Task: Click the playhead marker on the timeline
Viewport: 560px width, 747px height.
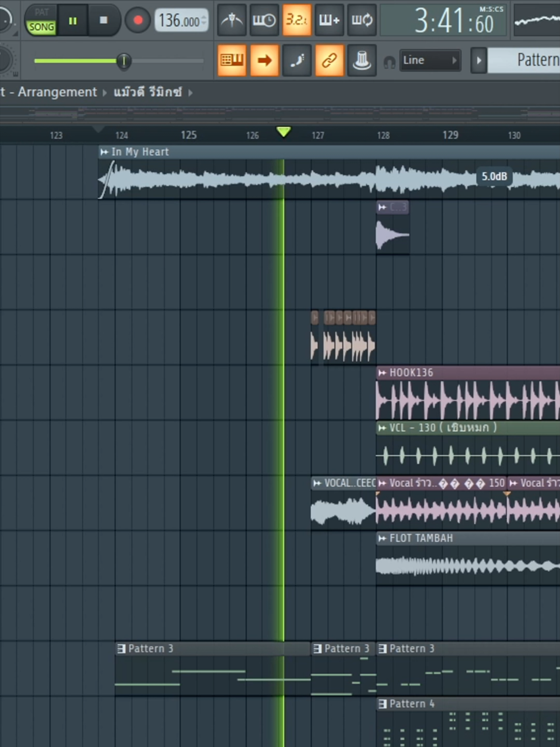Action: point(284,131)
